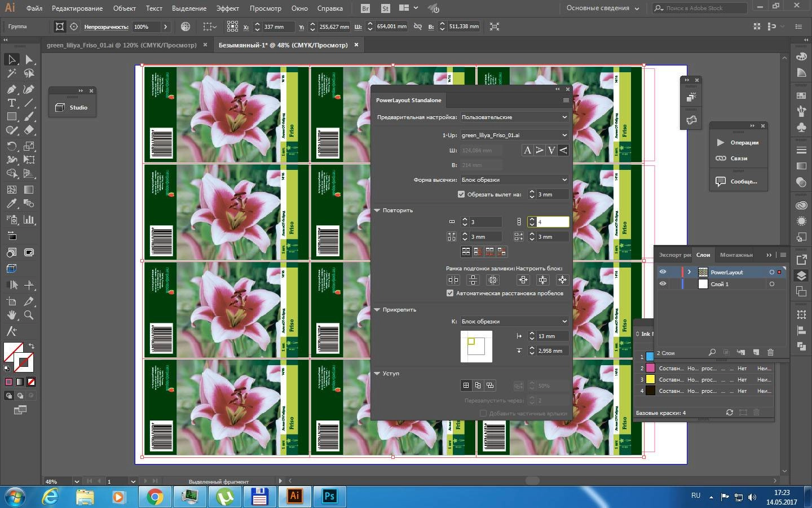Click the columns count field showing 3
Image resolution: width=812 pixels, height=508 pixels.
pyautogui.click(x=486, y=222)
